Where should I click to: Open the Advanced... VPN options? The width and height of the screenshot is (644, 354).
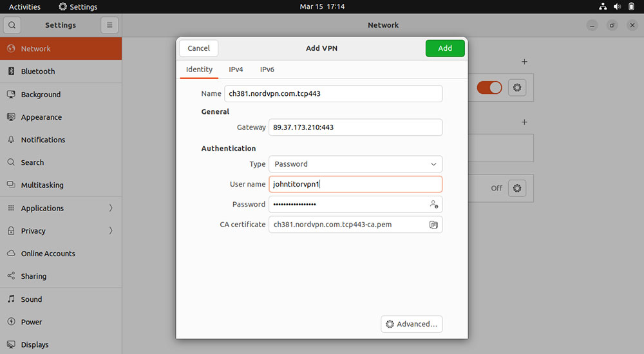412,324
